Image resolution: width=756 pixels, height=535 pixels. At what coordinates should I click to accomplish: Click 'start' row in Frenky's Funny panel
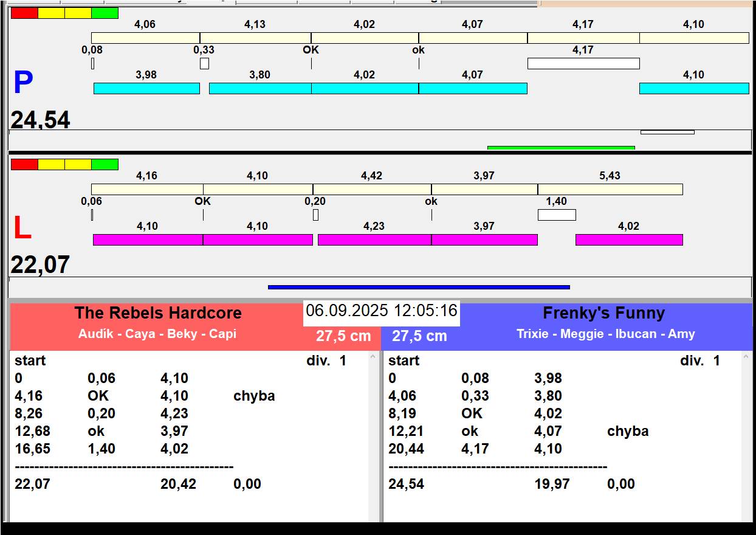tap(404, 361)
